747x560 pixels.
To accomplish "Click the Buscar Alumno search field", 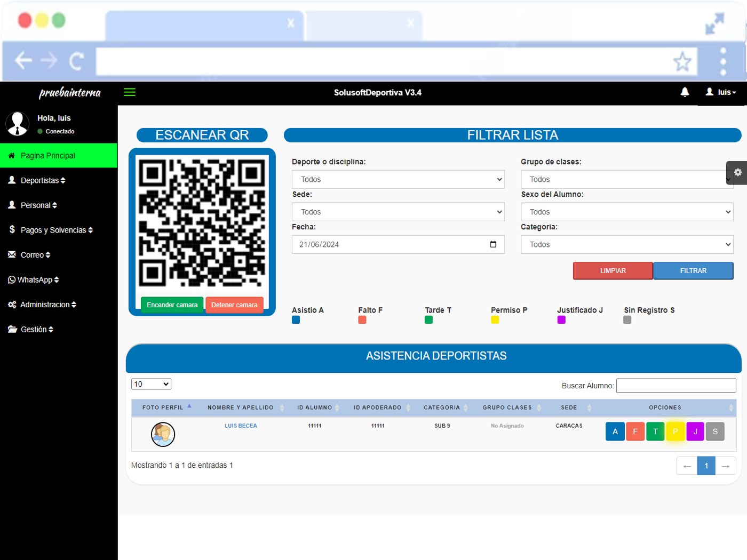I will click(676, 386).
